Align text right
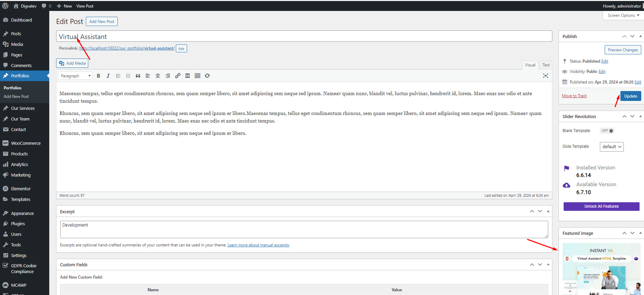This screenshot has width=644, height=295. pos(168,76)
